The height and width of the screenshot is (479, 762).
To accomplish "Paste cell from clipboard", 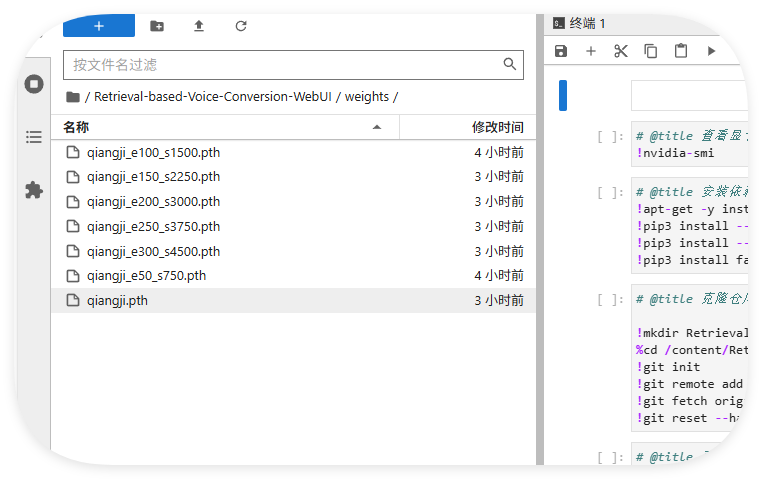I will pos(681,51).
